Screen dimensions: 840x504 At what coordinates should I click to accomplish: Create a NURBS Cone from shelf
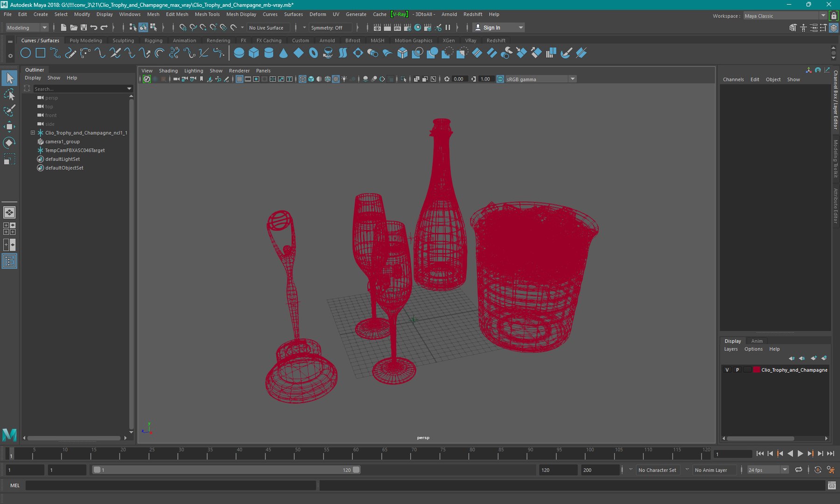284,53
